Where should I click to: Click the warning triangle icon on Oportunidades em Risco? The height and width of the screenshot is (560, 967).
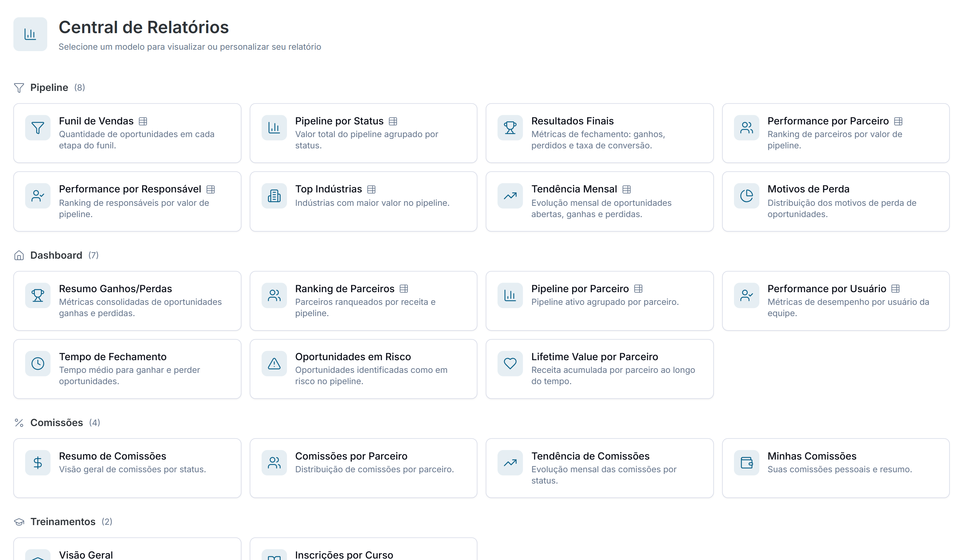[x=274, y=364]
